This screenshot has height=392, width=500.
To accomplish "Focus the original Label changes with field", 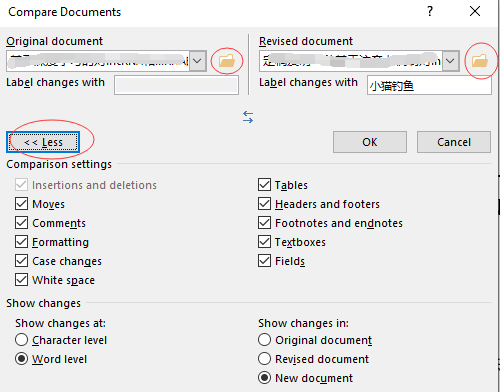I will coord(176,85).
